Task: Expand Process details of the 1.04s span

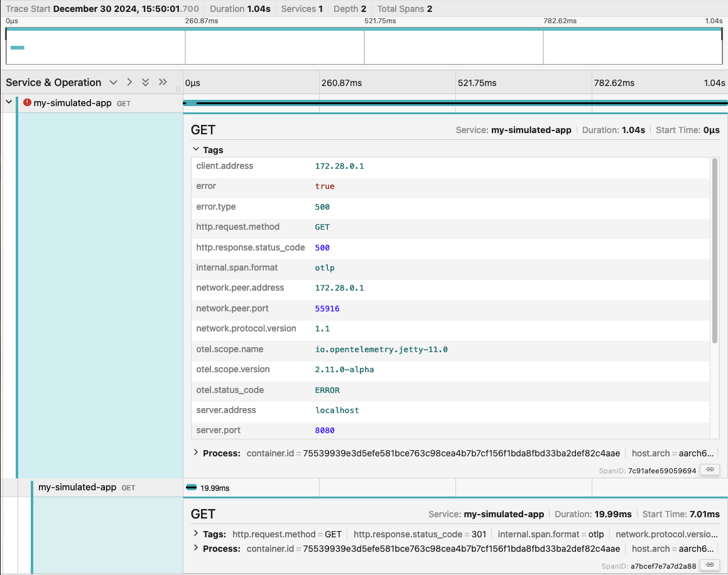Action: (196, 453)
